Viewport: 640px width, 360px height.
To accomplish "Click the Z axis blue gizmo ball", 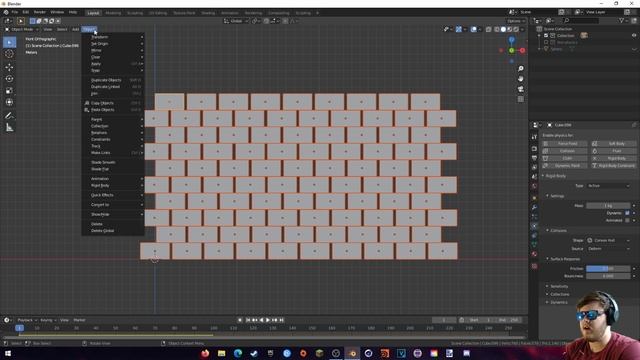I will [511, 40].
